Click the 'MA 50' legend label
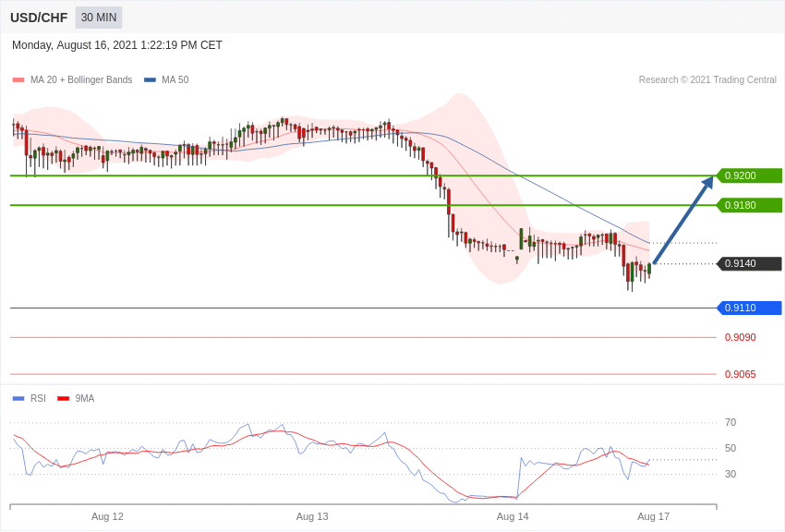Viewport: 785px width, 532px height. 175,80
